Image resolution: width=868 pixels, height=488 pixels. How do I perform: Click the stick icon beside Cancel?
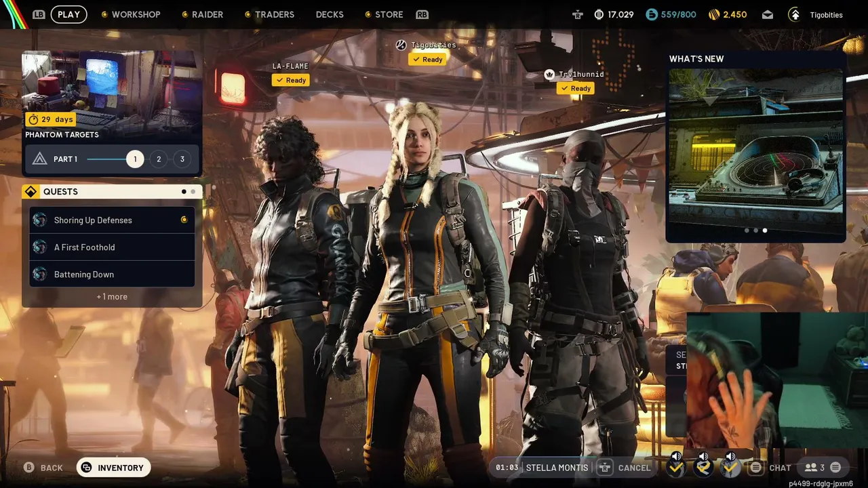pos(605,468)
